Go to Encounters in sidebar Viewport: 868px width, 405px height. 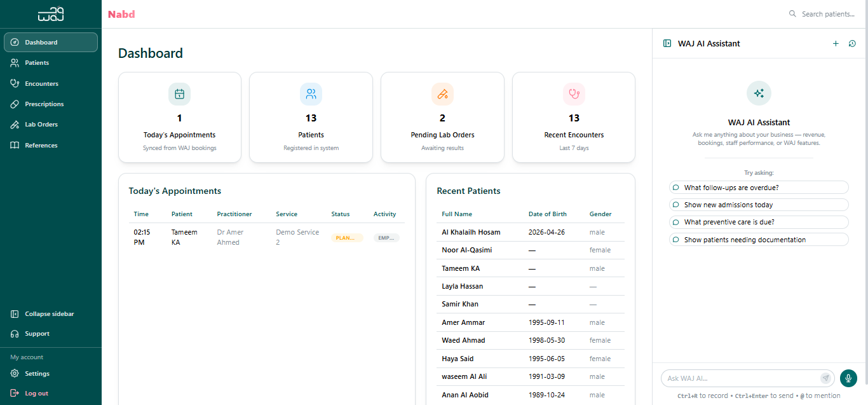pyautogui.click(x=41, y=83)
